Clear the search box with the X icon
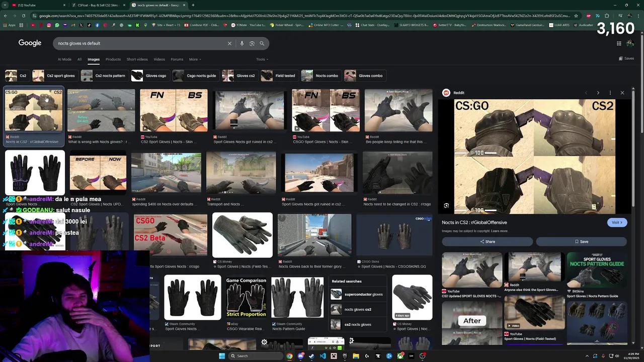644x362 pixels. (x=229, y=43)
